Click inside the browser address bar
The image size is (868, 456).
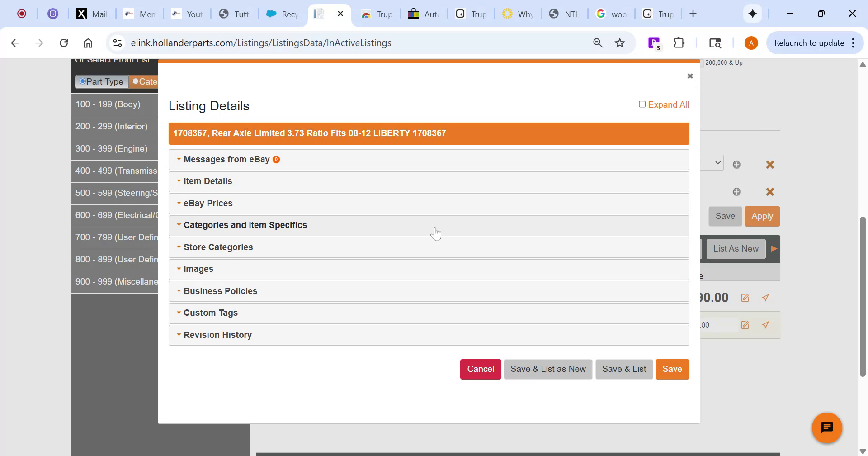click(316, 43)
